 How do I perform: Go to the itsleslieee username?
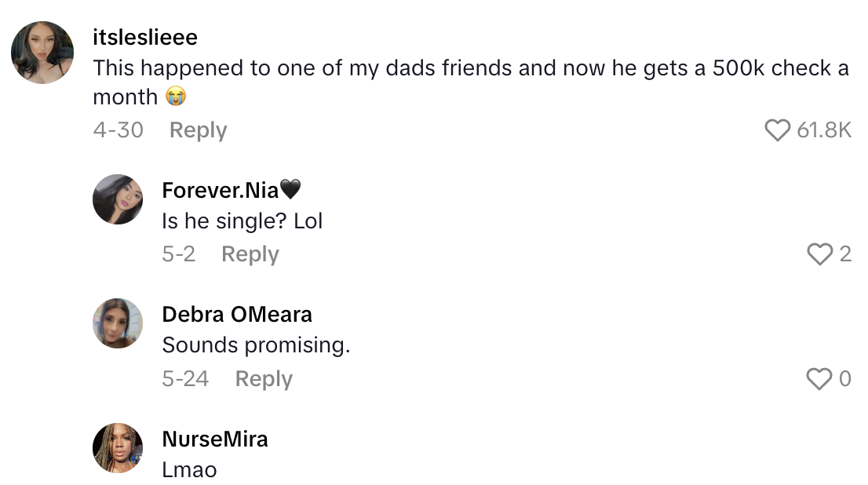pos(144,36)
